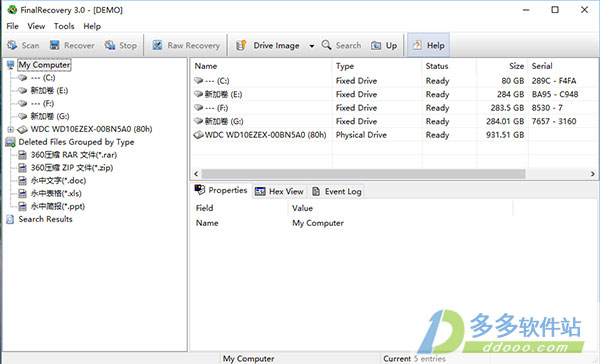Viewport: 600px width, 364px height.
Task: Click the My Computer value in Properties
Action: (x=318, y=223)
